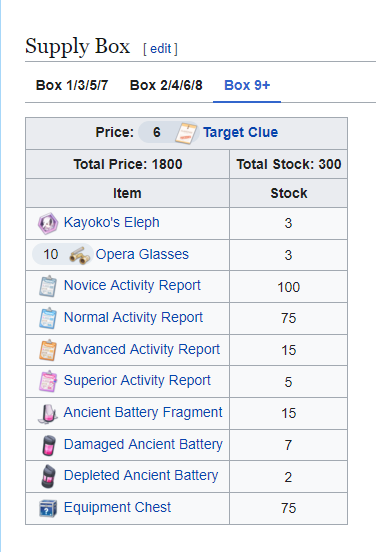Screen dimensions: 376x552
Task: Click the Opera Glasses binoculars icon
Action: (80, 255)
